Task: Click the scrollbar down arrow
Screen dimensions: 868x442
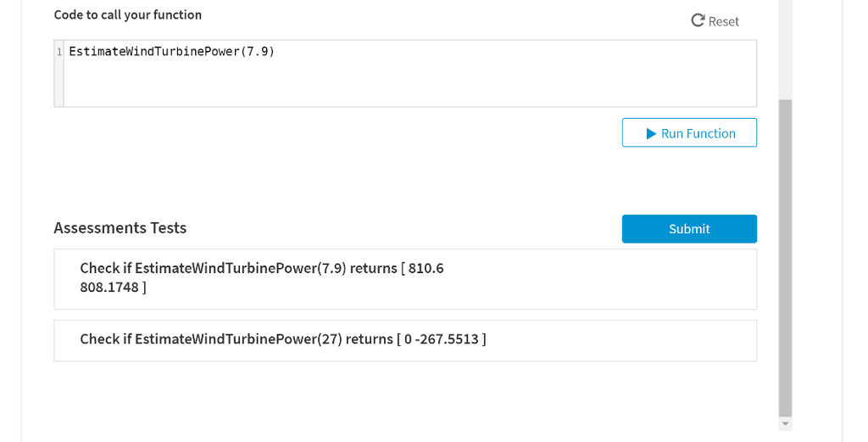Action: point(785,423)
